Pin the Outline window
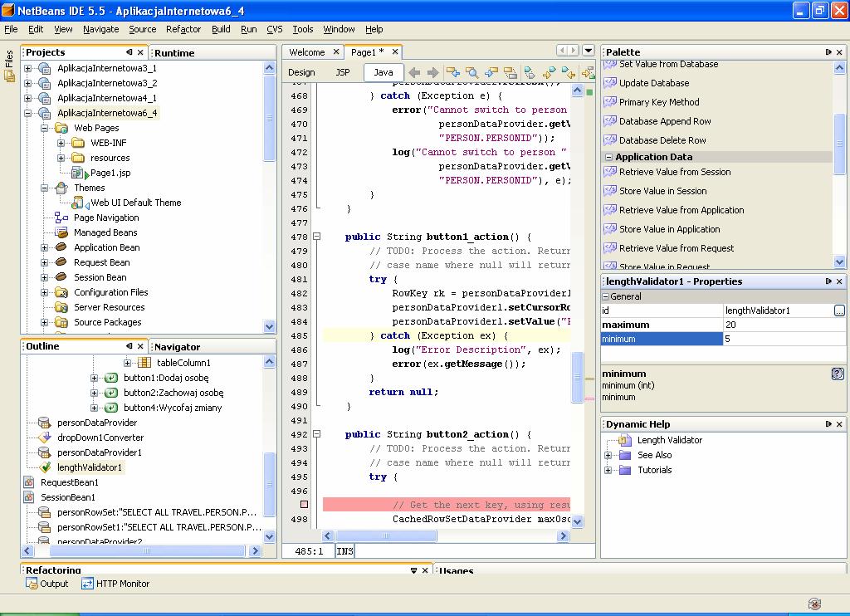Screen dimensions: 850x616 point(129,346)
